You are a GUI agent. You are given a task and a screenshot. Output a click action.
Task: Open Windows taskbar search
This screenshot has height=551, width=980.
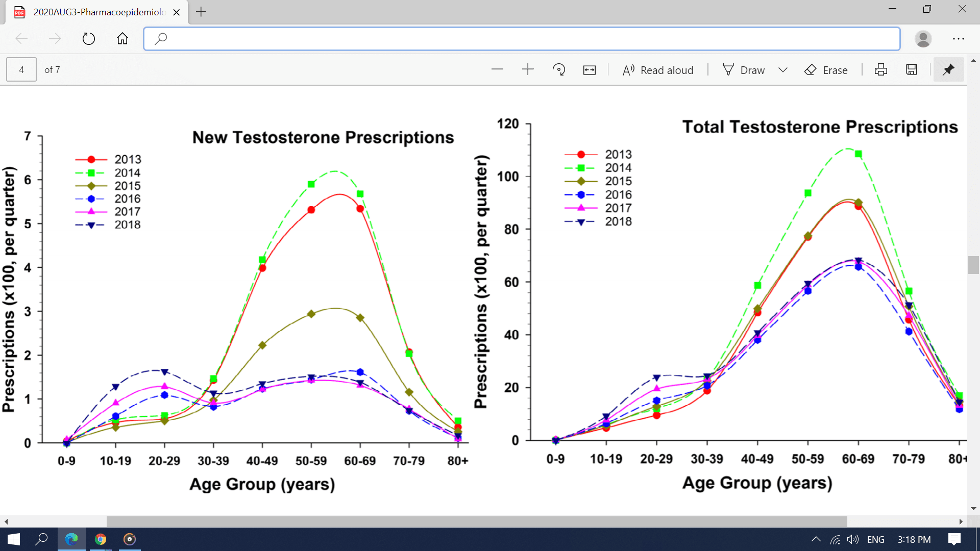42,539
